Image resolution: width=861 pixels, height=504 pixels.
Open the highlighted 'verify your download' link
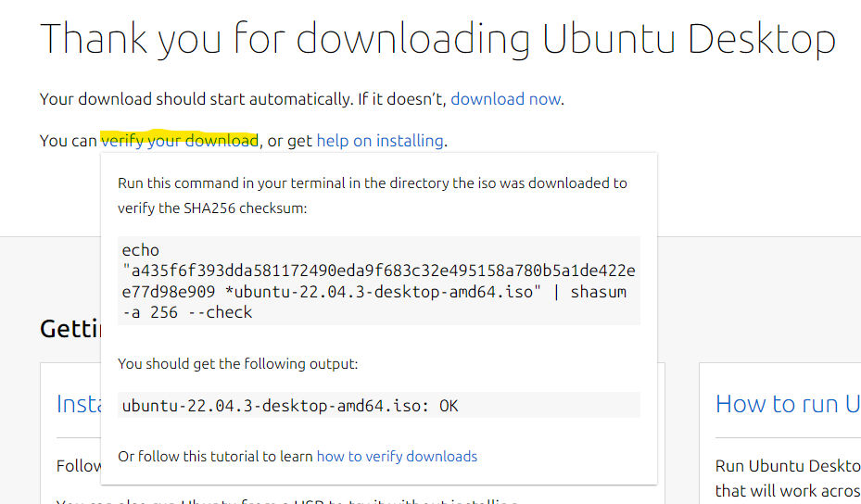180,141
